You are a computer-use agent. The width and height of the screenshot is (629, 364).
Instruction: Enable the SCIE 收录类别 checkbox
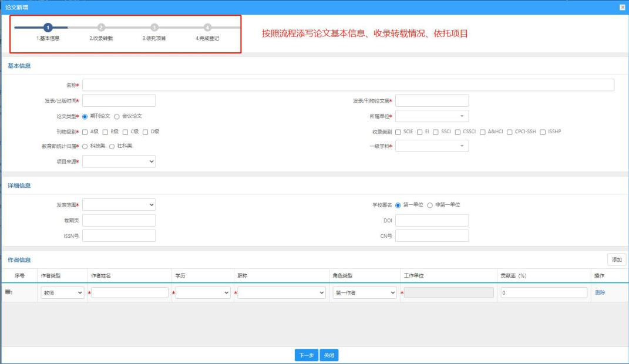pos(398,132)
